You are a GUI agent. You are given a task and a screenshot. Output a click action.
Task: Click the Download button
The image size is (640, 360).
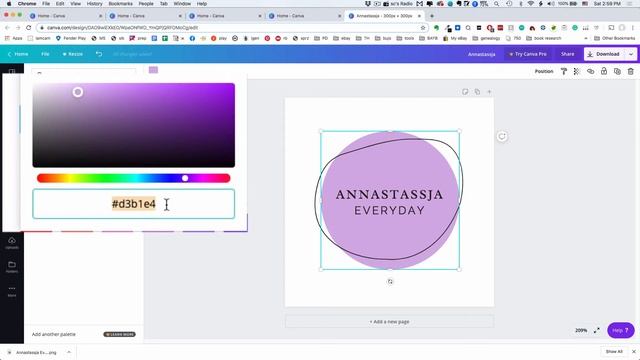coord(604,54)
